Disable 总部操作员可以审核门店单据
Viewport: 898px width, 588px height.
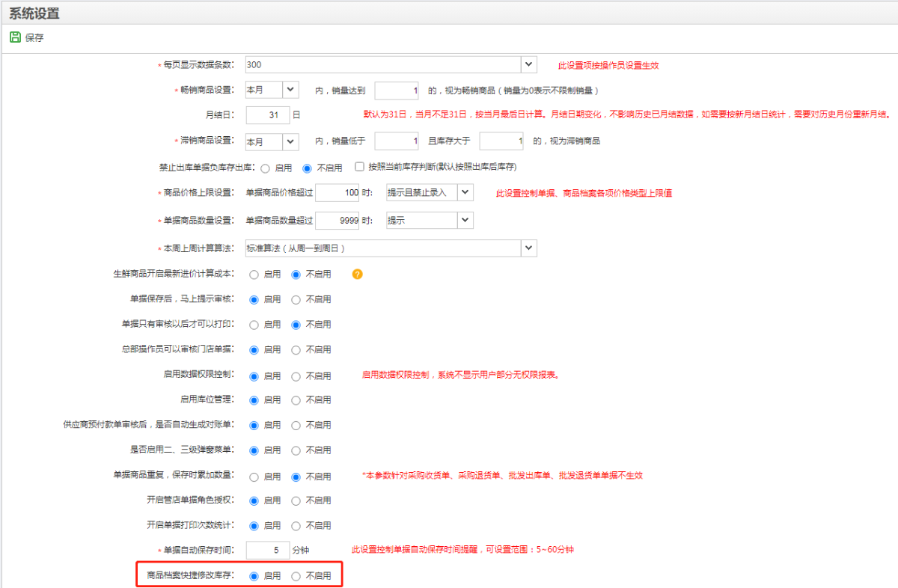point(297,349)
